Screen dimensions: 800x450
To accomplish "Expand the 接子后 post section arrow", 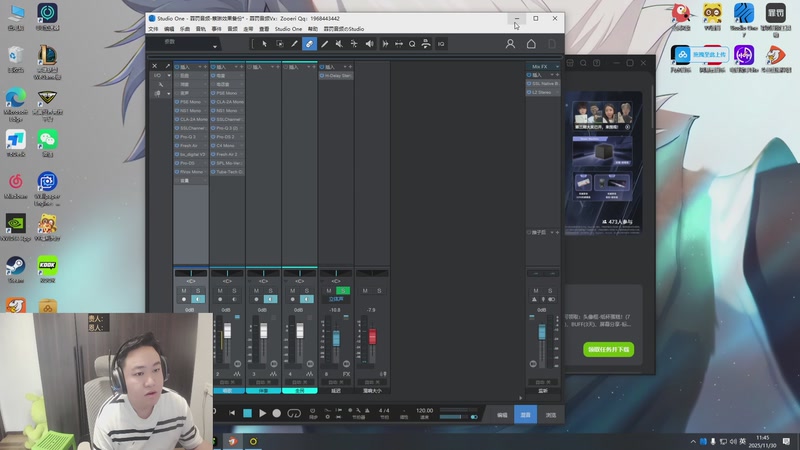I will pos(552,233).
